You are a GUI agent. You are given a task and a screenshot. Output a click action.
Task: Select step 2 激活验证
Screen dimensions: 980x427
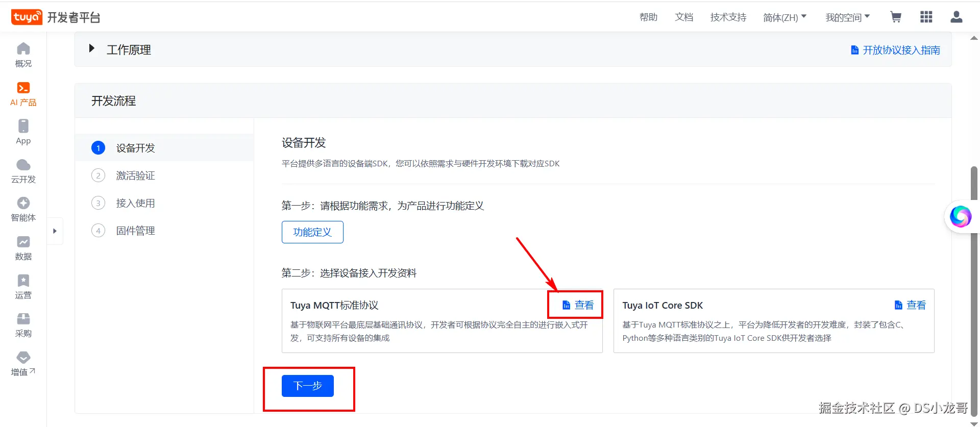164,175
